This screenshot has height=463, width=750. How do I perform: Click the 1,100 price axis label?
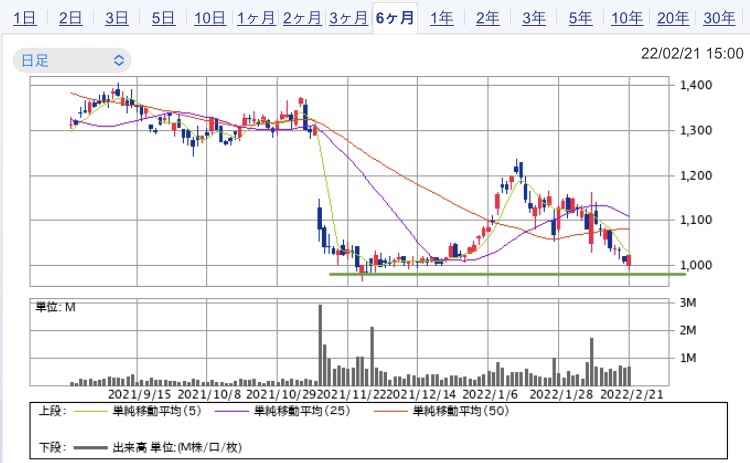point(696,220)
